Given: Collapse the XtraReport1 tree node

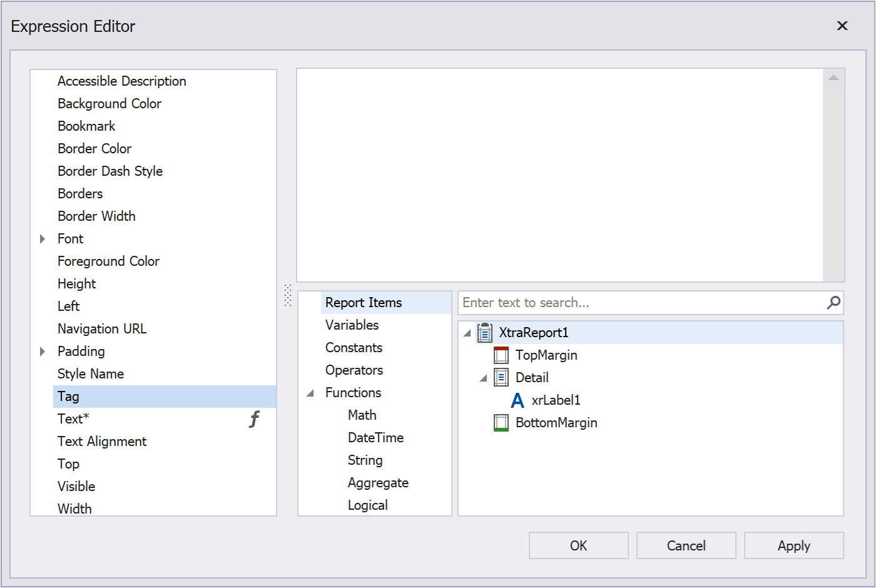Looking at the screenshot, I should [x=467, y=333].
